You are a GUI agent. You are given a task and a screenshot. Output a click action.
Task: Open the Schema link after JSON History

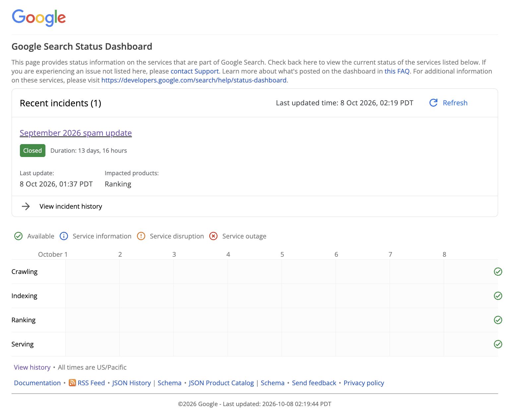(169, 383)
